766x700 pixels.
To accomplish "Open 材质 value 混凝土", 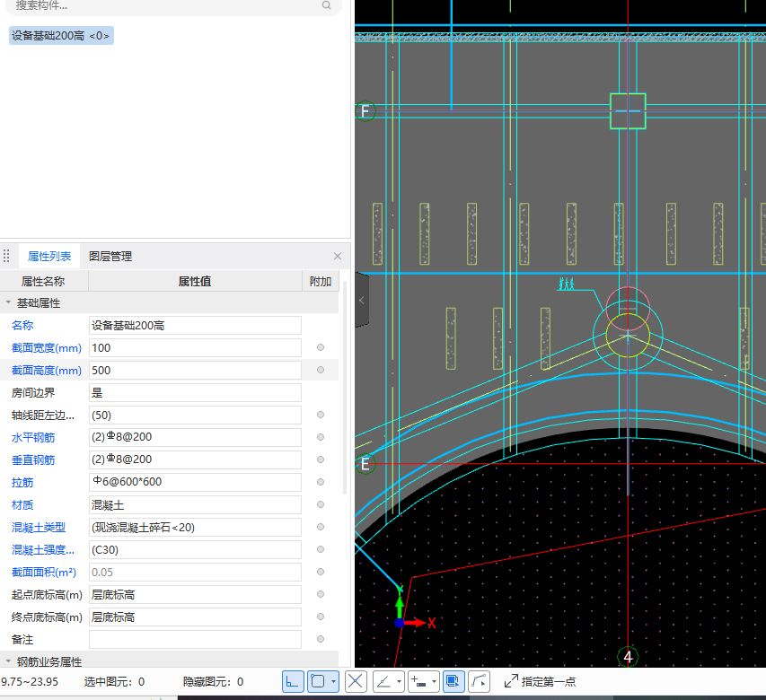I will (195, 504).
